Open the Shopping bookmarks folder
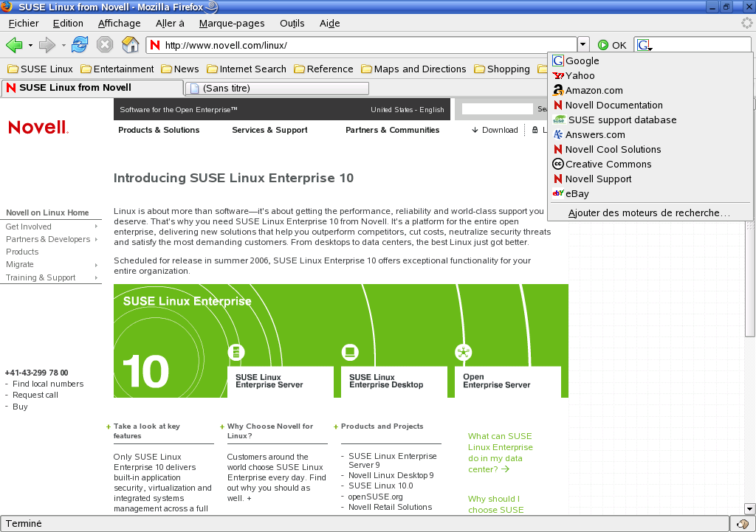Viewport: 756px width, 532px height. pyautogui.click(x=502, y=69)
